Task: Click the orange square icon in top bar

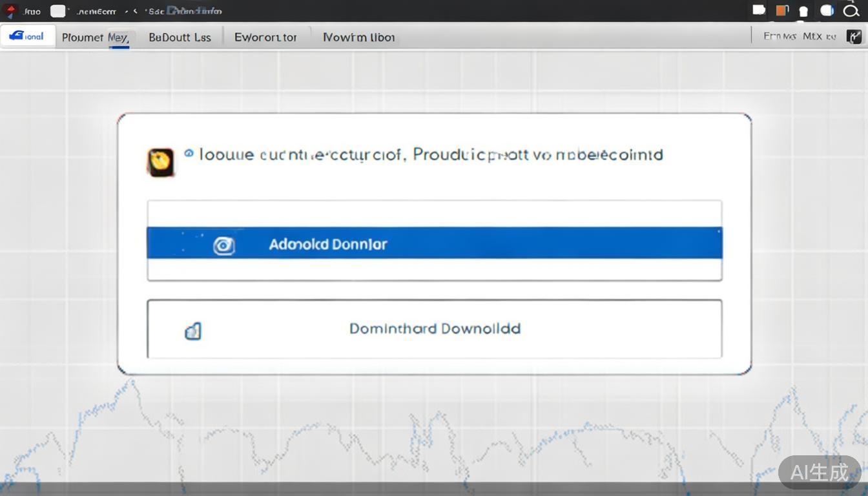Action: [782, 10]
